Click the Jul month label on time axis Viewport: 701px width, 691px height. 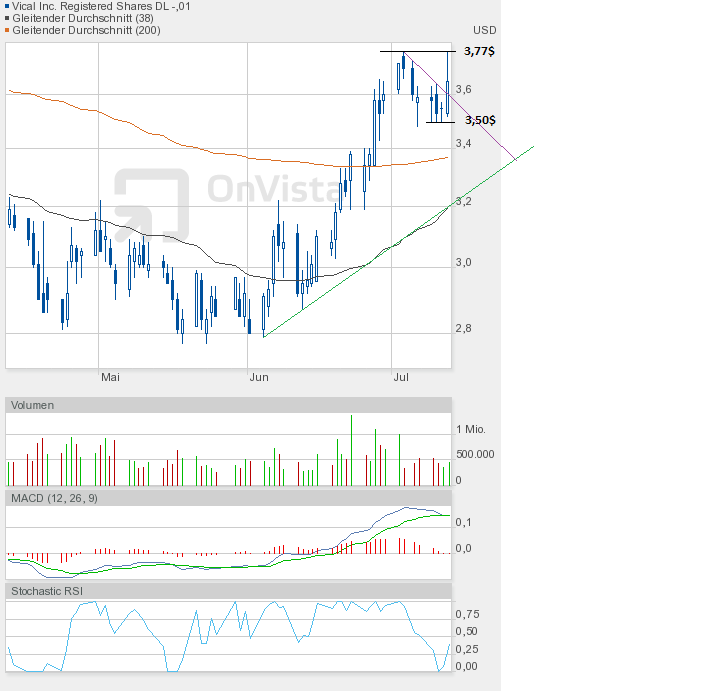[401, 377]
